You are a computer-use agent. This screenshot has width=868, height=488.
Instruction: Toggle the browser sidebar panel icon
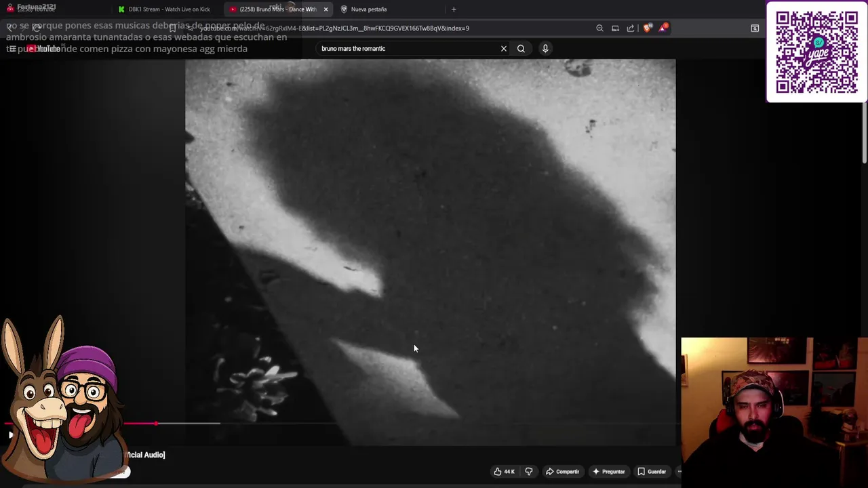tap(755, 28)
